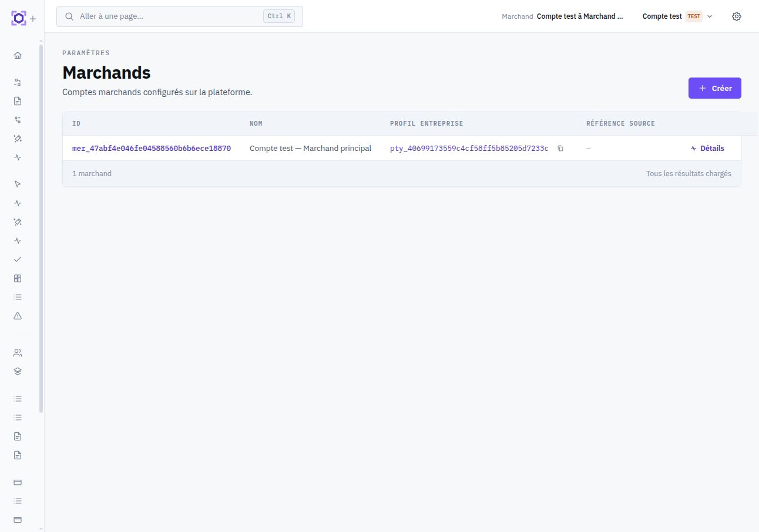Select the cursor arrow sidebar icon

[x=18, y=184]
